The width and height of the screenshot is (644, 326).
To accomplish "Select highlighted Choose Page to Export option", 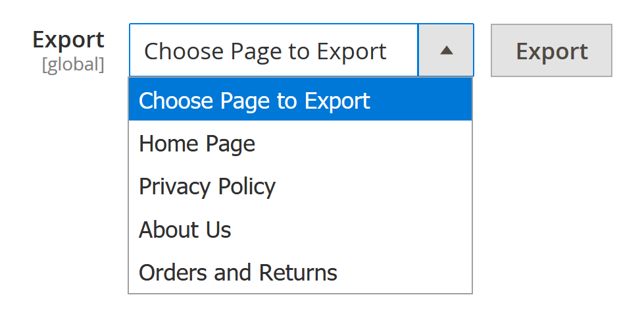I will click(255, 101).
